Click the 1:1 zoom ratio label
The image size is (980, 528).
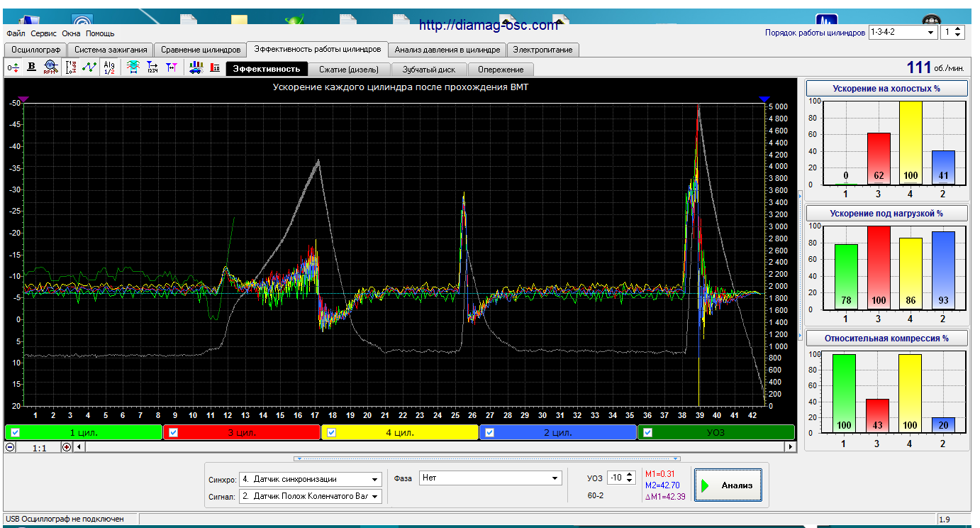(39, 448)
